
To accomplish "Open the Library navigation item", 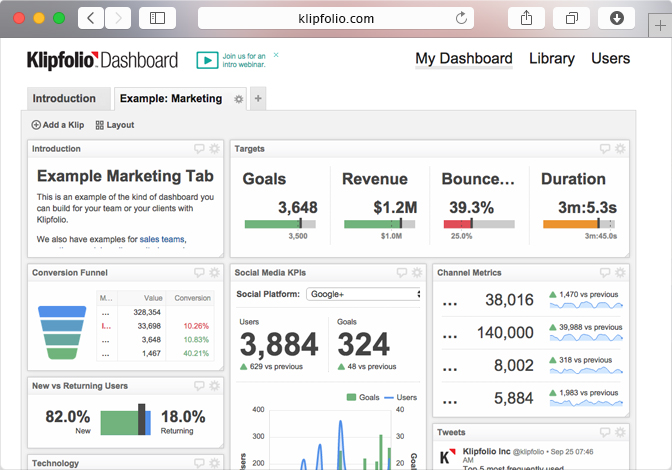I will [552, 58].
